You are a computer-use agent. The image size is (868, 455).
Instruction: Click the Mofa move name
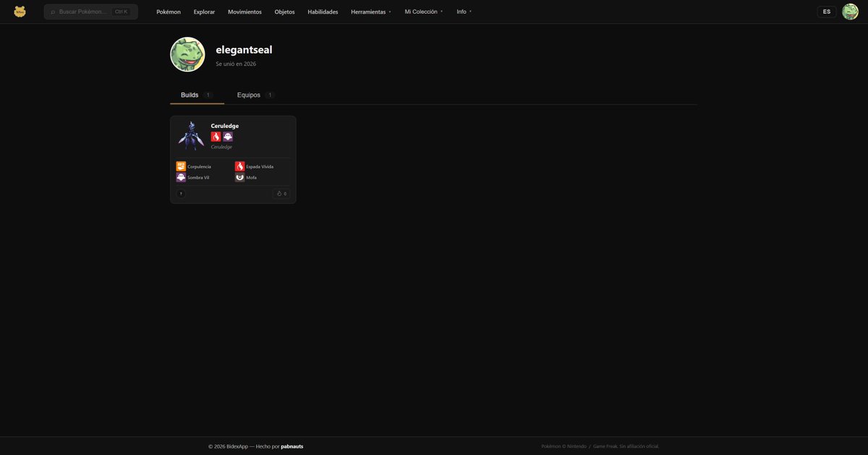point(251,177)
